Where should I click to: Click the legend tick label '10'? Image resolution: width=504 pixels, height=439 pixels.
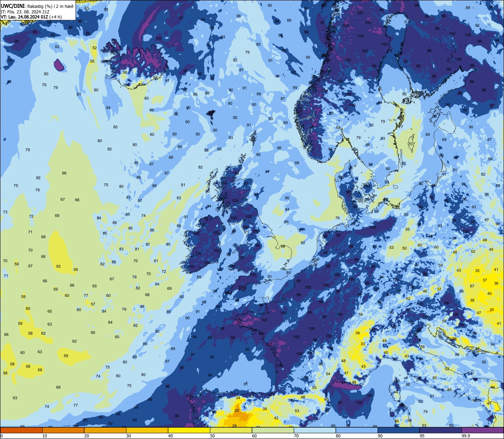click(44, 436)
